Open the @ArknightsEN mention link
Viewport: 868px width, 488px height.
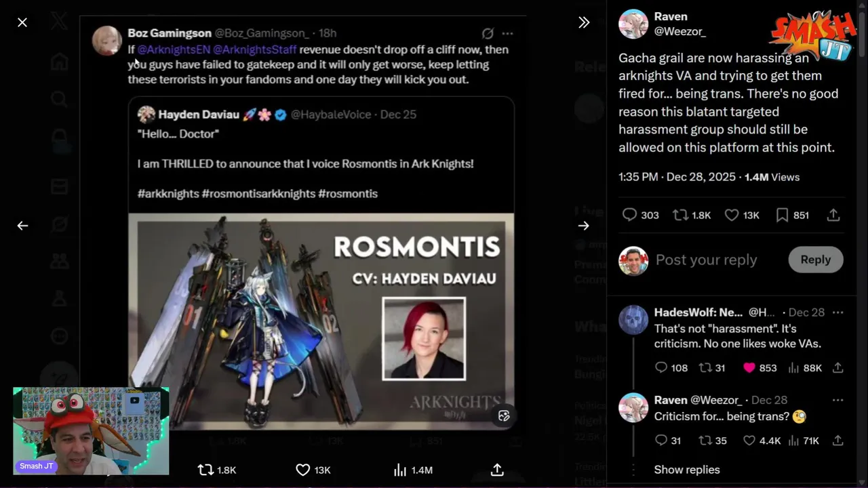click(174, 49)
